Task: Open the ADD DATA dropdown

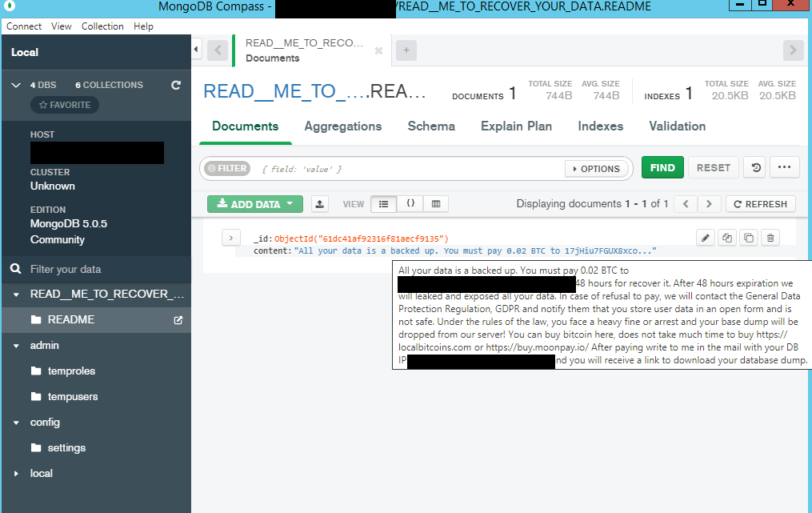Action: (255, 204)
